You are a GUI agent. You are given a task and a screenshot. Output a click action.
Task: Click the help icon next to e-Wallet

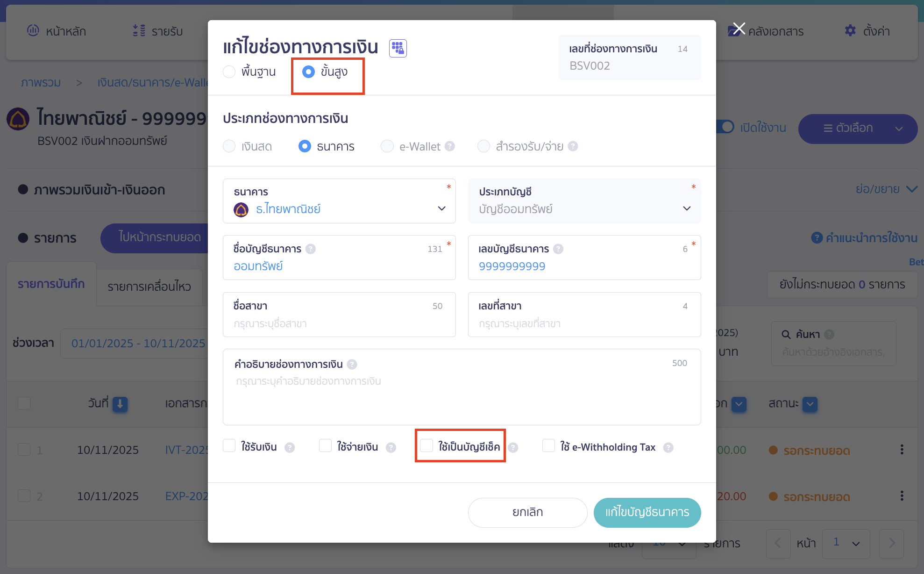tap(450, 146)
